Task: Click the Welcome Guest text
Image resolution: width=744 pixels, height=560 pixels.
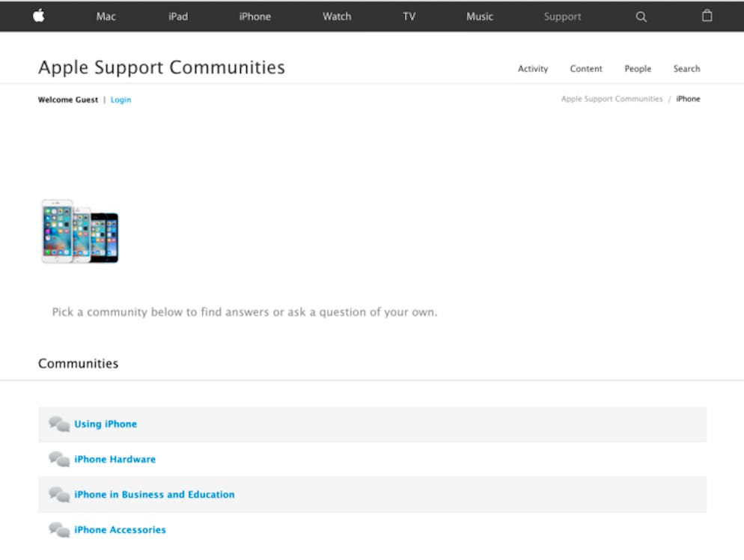Action: tap(68, 100)
